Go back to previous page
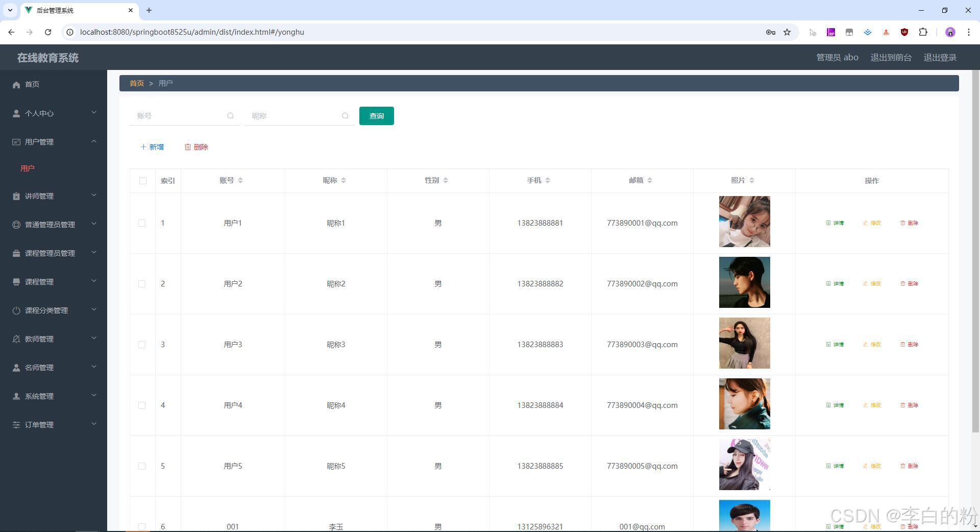980x532 pixels. click(11, 32)
